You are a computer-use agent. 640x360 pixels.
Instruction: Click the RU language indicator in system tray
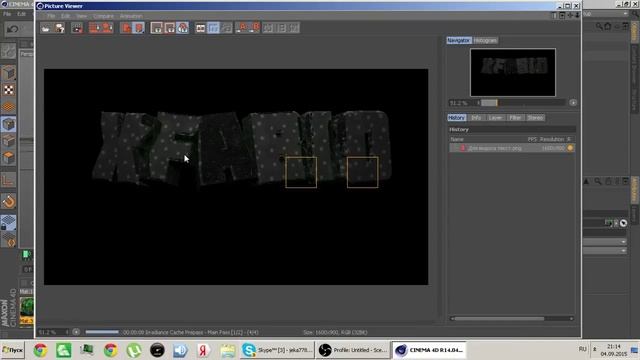pyautogui.click(x=582, y=349)
